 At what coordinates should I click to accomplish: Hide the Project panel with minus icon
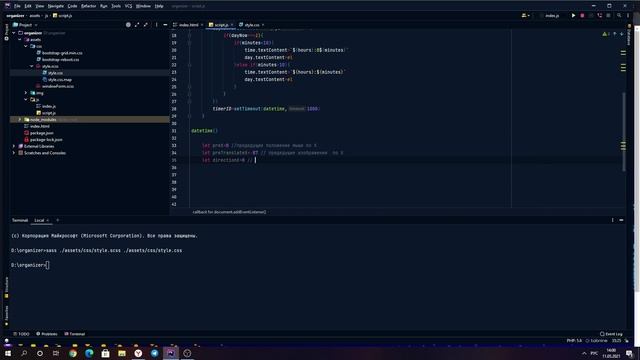[x=165, y=25]
